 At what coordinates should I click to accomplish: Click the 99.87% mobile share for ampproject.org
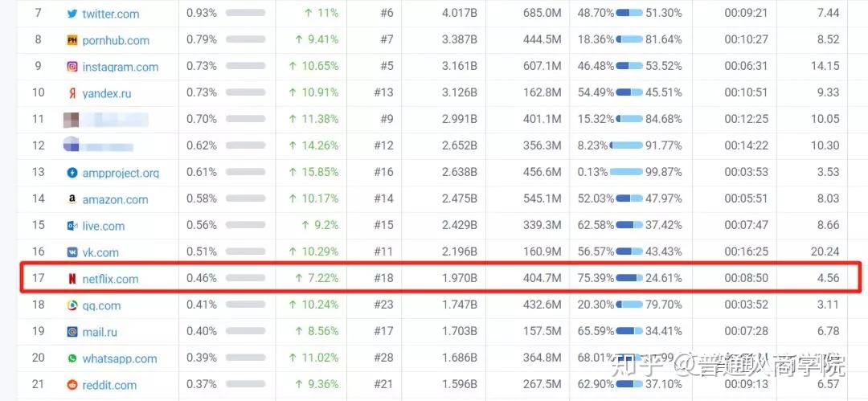click(663, 172)
